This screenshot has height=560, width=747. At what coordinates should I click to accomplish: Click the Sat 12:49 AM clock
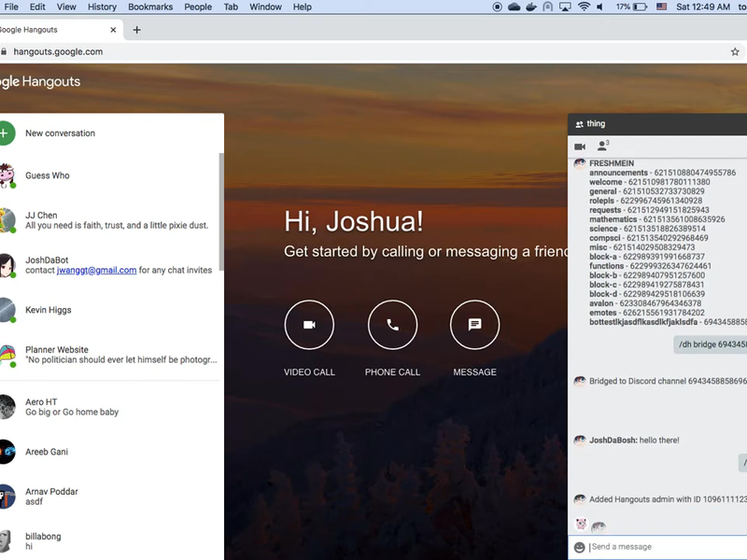pos(703,7)
